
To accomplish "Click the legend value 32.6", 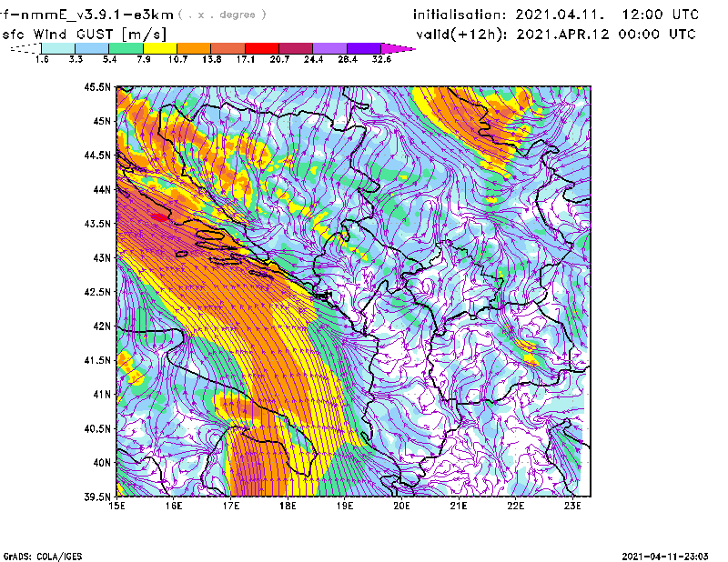I will (x=381, y=59).
